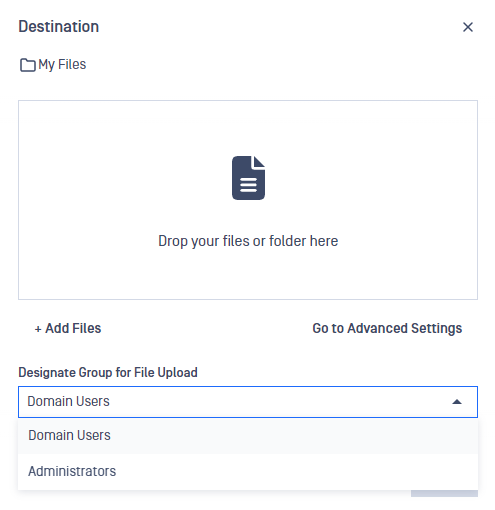495x510 pixels.
Task: Close the Destination dialog with the X
Action: point(468,27)
